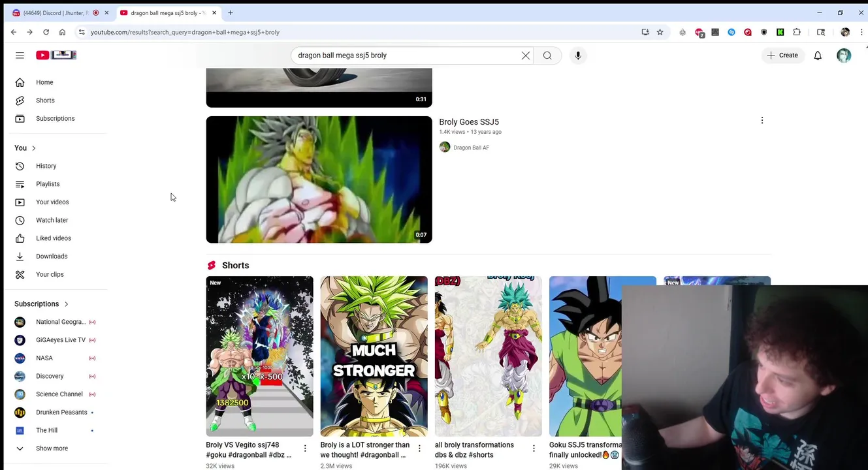The image size is (868, 470).
Task: Open more actions for Broly Goes SSJ5
Action: pos(762,121)
